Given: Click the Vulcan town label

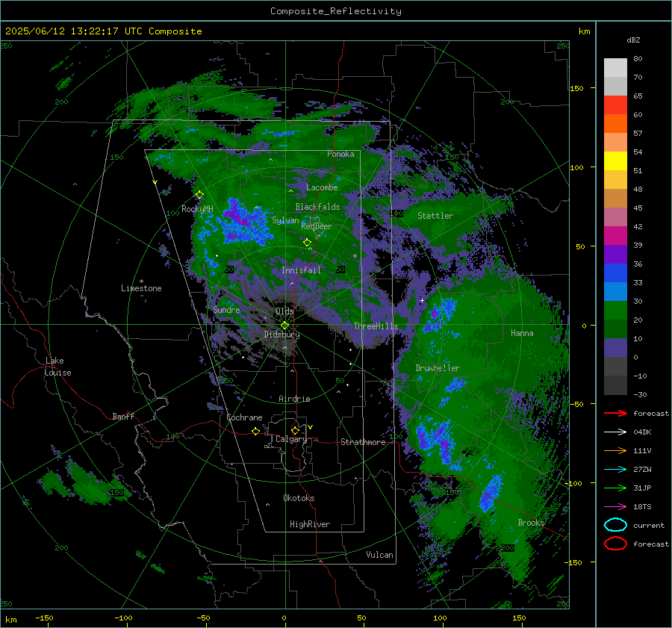Looking at the screenshot, I should click(x=379, y=555).
